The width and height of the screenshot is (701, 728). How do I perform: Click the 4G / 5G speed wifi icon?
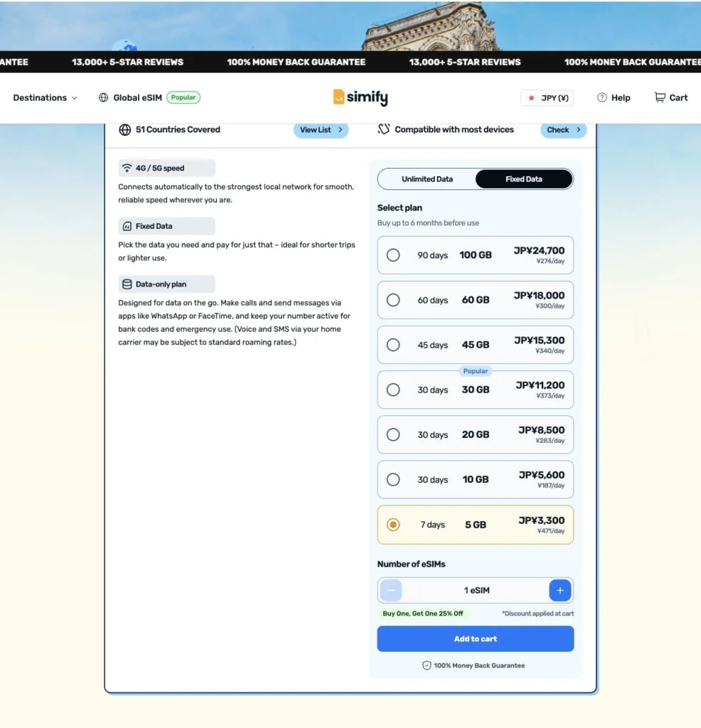[x=127, y=168]
